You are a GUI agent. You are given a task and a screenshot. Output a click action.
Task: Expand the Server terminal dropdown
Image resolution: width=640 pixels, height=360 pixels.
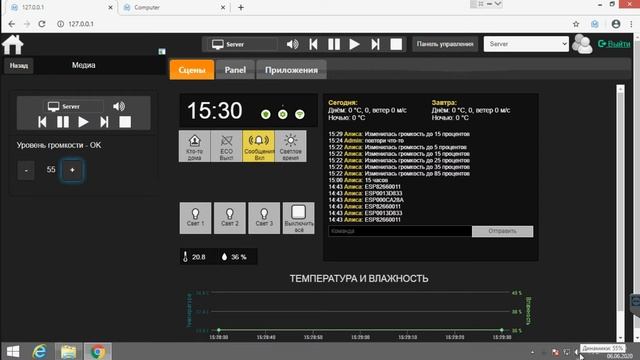click(526, 44)
